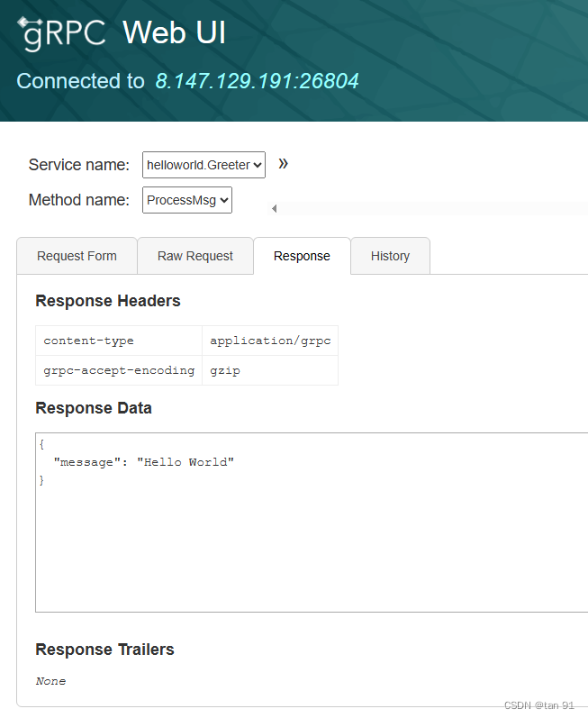Click the "message": "Hello World" line
This screenshot has height=718, width=588.
click(x=144, y=462)
